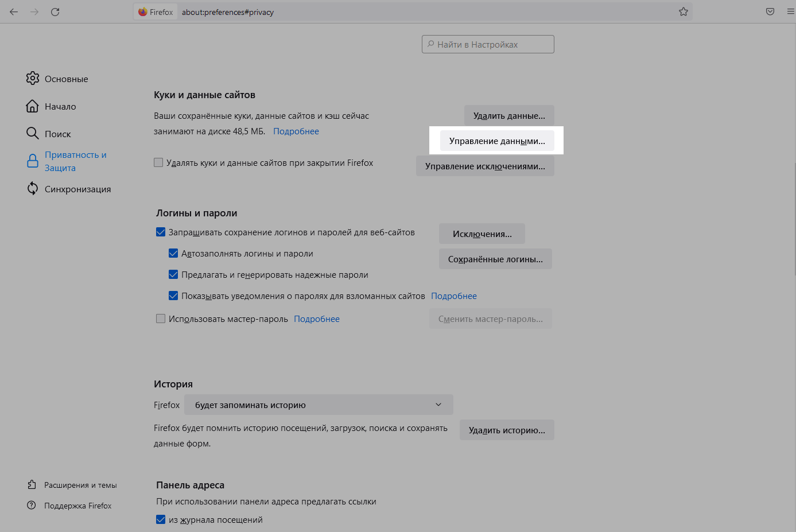
Task: Open the Синхронизация category
Action: click(78, 189)
